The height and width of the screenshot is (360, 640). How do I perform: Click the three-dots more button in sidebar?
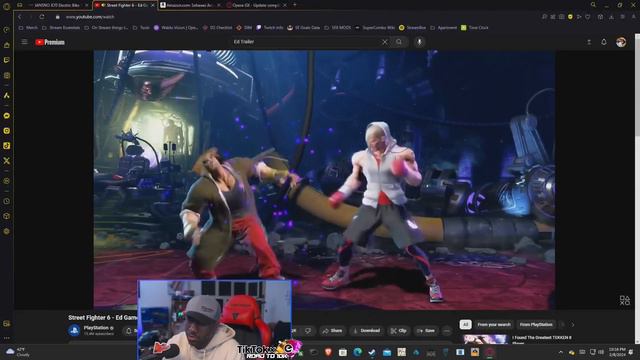7,338
